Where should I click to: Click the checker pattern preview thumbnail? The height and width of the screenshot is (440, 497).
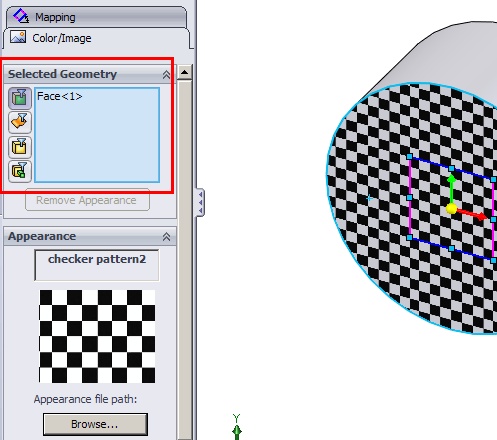97,336
